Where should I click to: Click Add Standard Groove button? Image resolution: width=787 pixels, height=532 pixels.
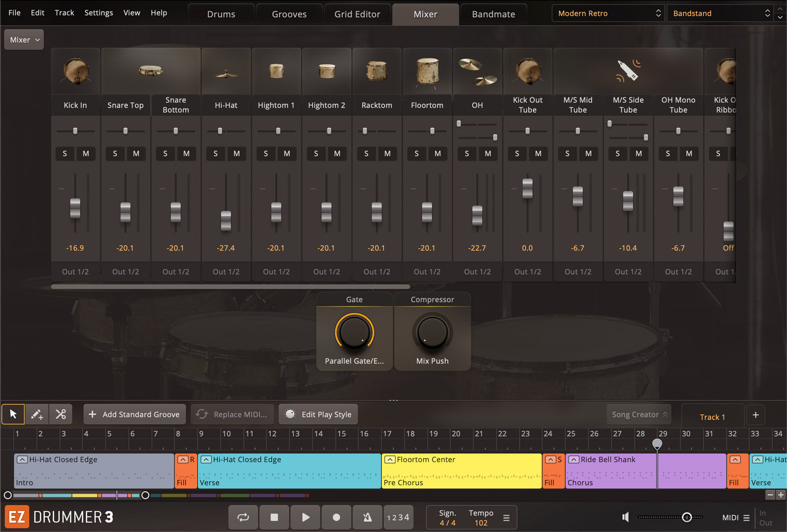coord(135,414)
